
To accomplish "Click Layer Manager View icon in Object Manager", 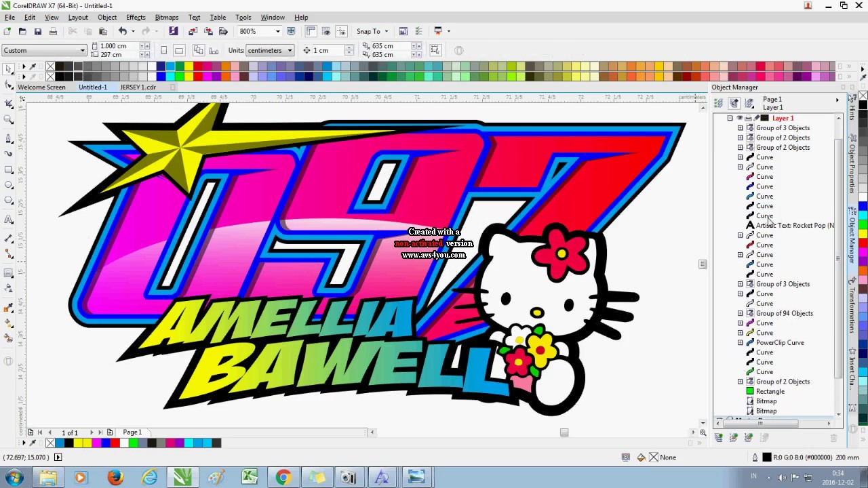I will 749,103.
